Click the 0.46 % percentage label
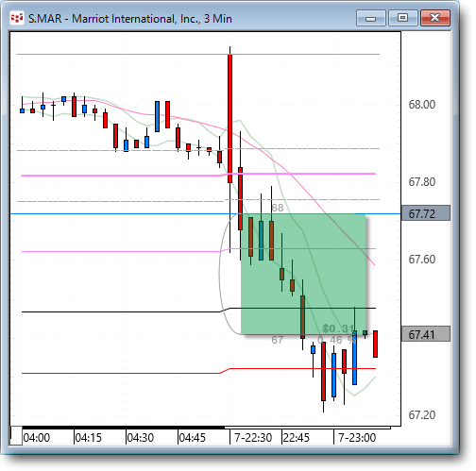 pyautogui.click(x=337, y=340)
